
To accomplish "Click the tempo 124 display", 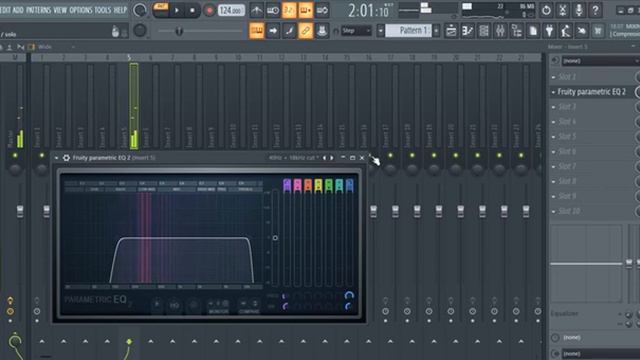I will (x=231, y=10).
